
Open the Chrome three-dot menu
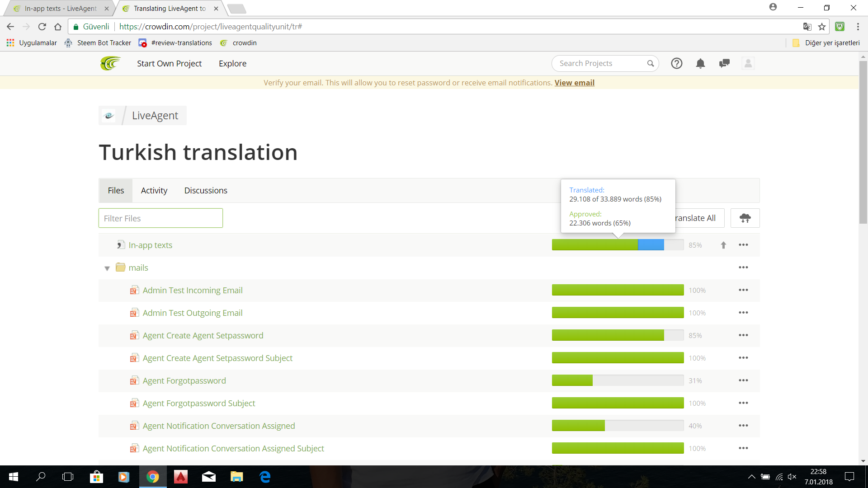858,27
